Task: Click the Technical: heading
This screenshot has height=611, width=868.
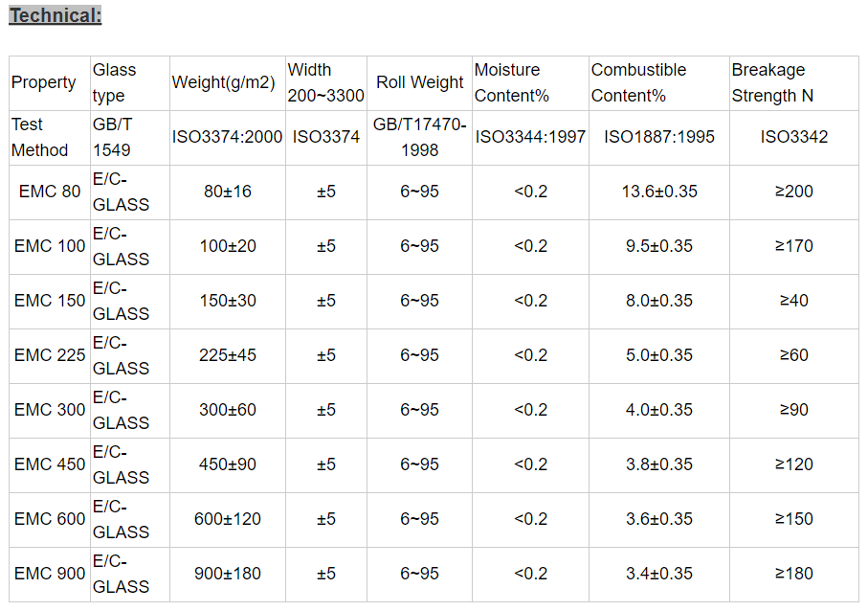Action: pyautogui.click(x=55, y=15)
